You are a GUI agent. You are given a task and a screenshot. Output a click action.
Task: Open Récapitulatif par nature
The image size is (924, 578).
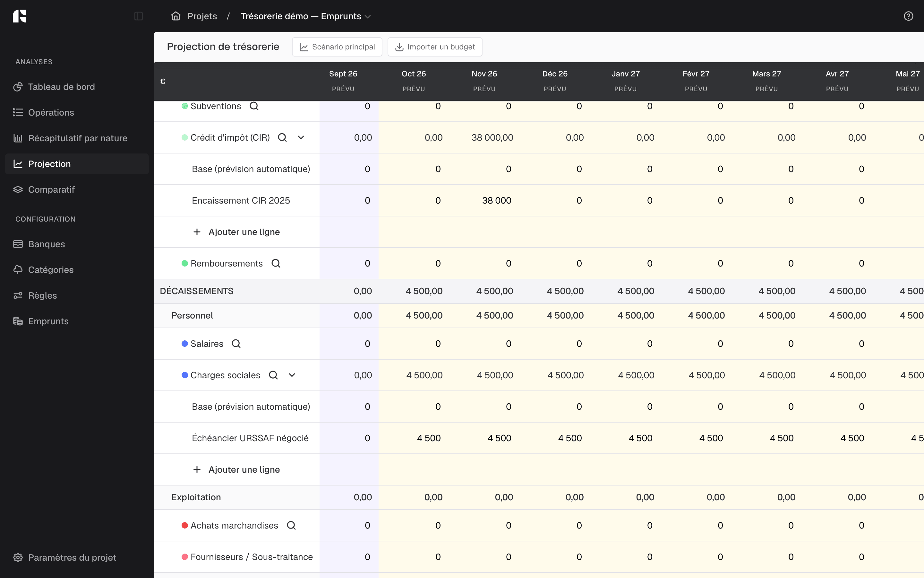click(77, 138)
